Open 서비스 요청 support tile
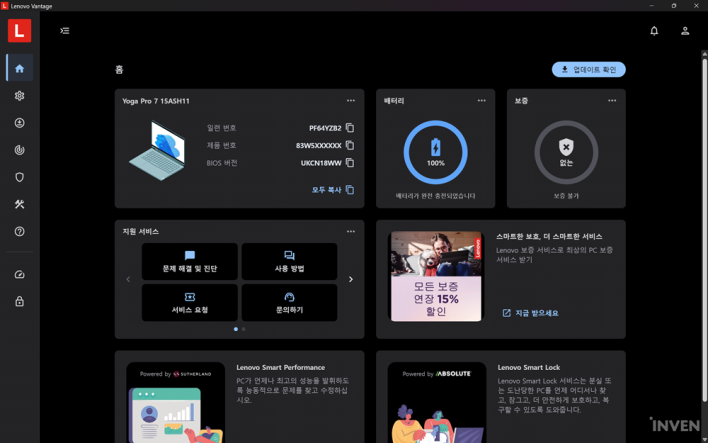708x443 pixels. click(x=190, y=303)
